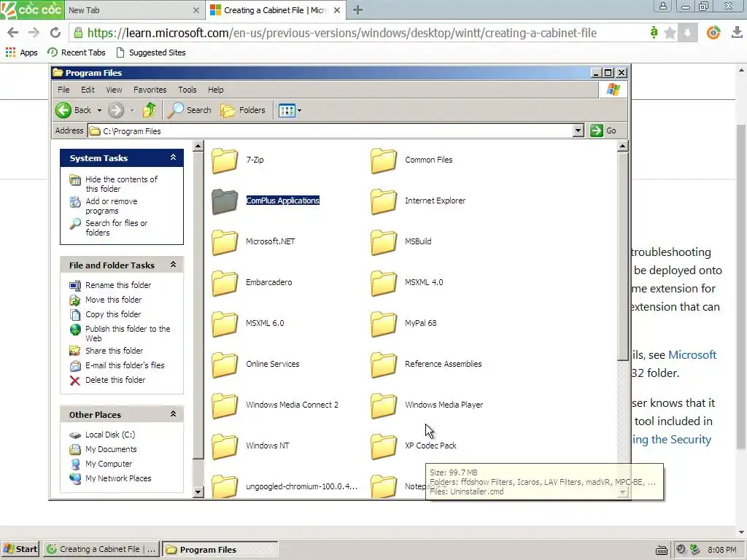747x560 pixels.
Task: Select the MSBuild folder icon
Action: 384,242
